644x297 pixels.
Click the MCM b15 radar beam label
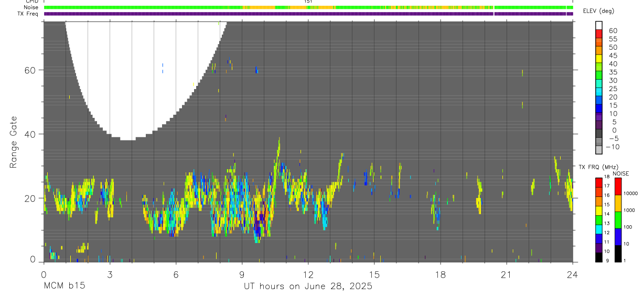pos(64,286)
